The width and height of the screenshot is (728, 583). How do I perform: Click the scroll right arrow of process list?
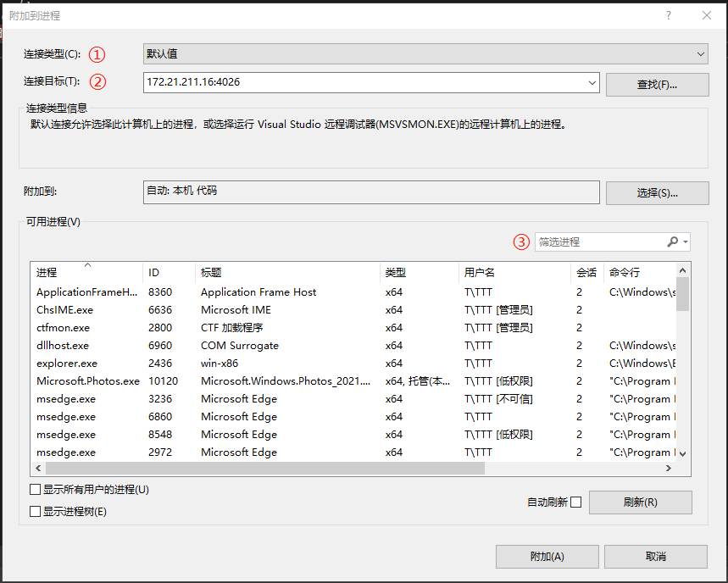[x=669, y=469]
